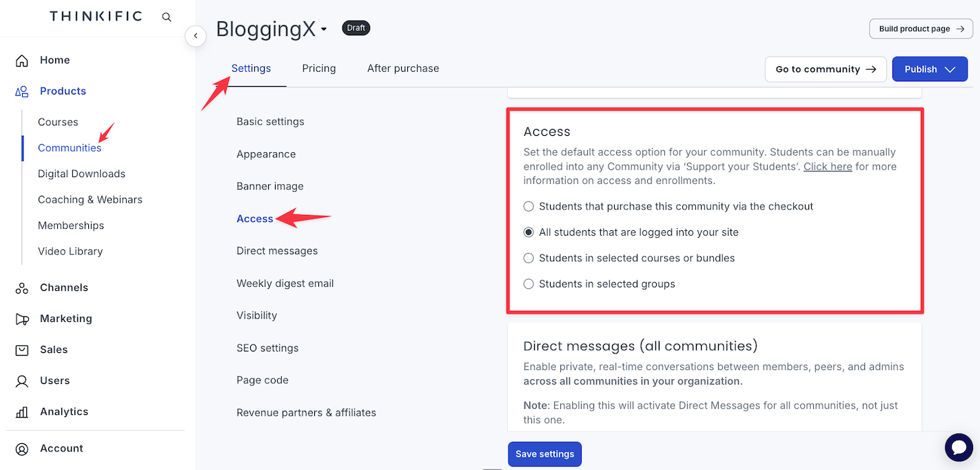Image resolution: width=980 pixels, height=470 pixels.
Task: Click the 'Click here' enrollment info link
Action: (x=828, y=166)
